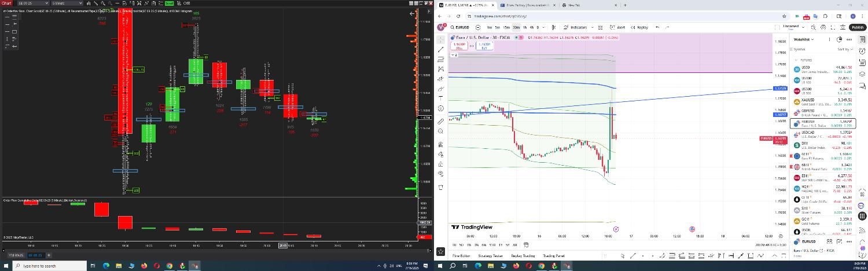Redo action in TradingView toolbar
Viewport: 868px width, 271px height.
tap(667, 27)
